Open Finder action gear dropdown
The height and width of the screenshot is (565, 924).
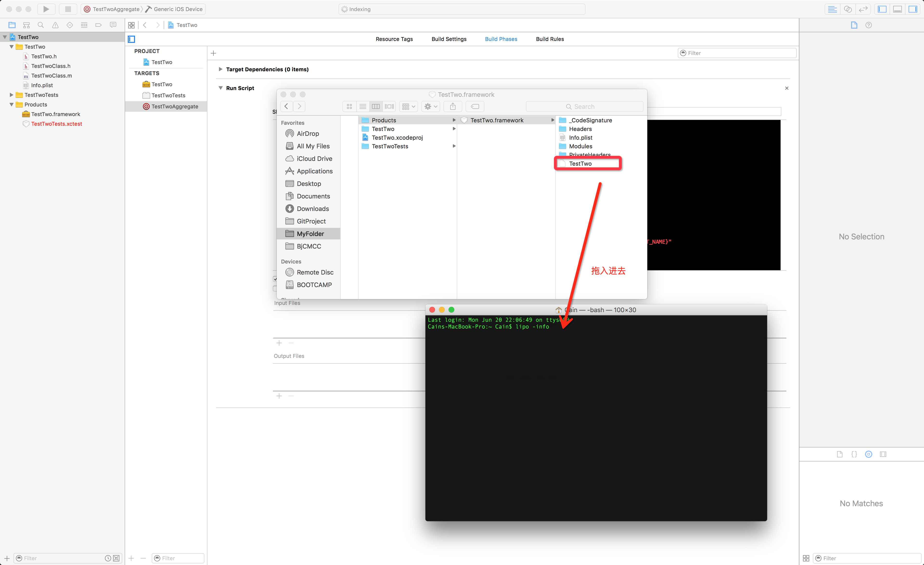tap(430, 107)
